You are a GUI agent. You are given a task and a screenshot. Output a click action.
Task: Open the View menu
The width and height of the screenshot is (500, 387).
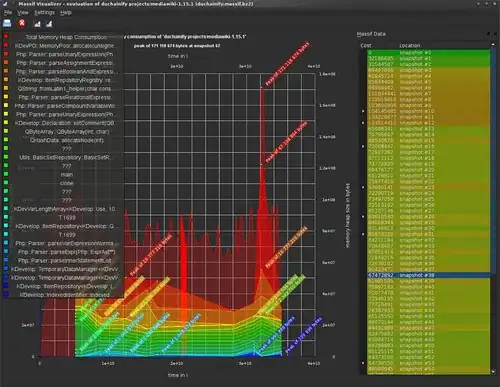23,12
